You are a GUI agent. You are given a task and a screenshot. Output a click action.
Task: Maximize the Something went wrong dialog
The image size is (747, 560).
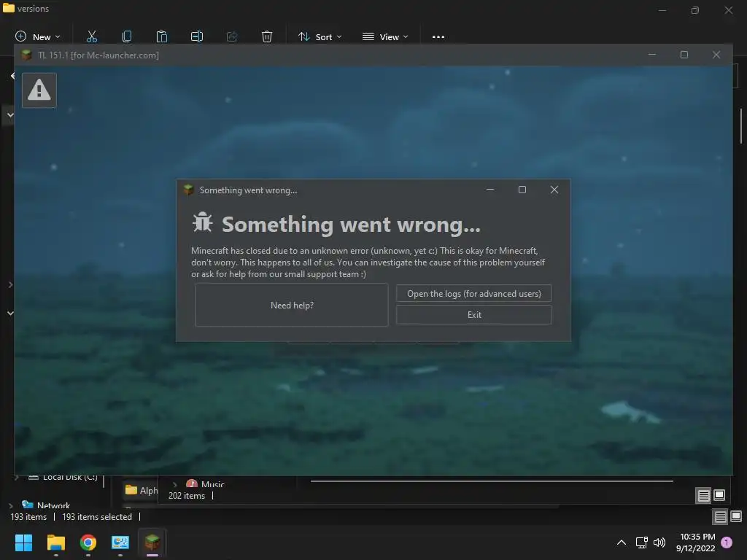coord(522,190)
